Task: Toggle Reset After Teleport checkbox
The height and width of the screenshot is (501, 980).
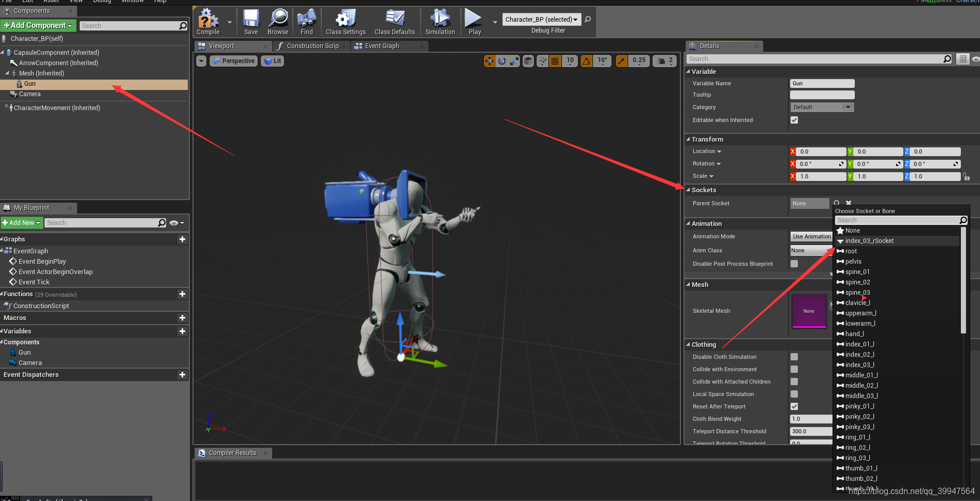Action: coord(794,406)
